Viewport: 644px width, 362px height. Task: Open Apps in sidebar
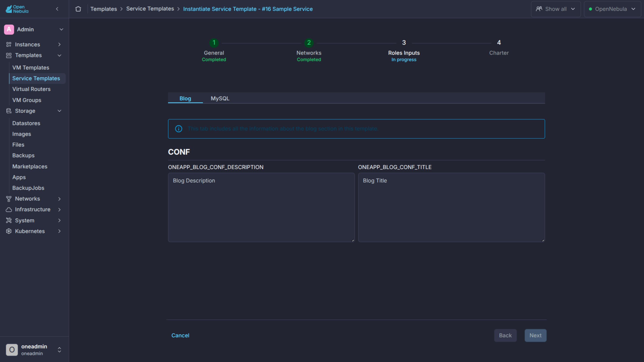click(x=19, y=177)
